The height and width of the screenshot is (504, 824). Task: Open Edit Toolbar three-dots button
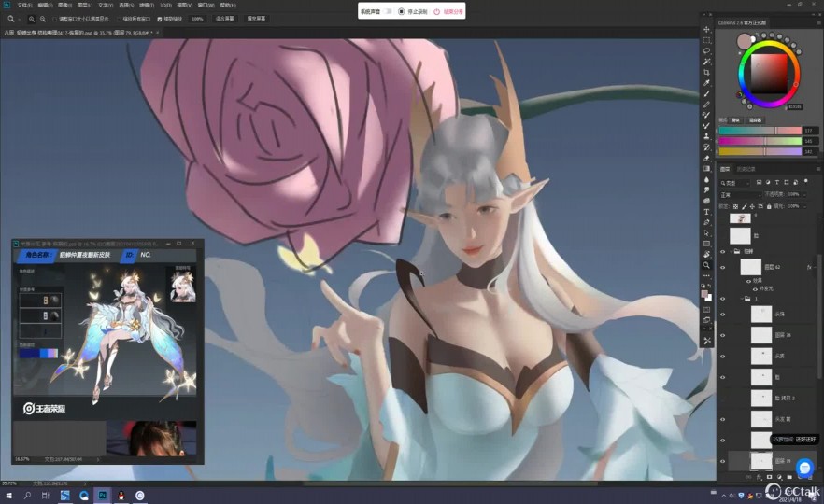[x=707, y=275]
